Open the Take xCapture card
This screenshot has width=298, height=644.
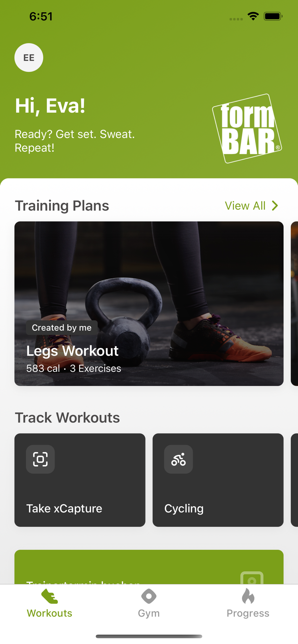(80, 480)
